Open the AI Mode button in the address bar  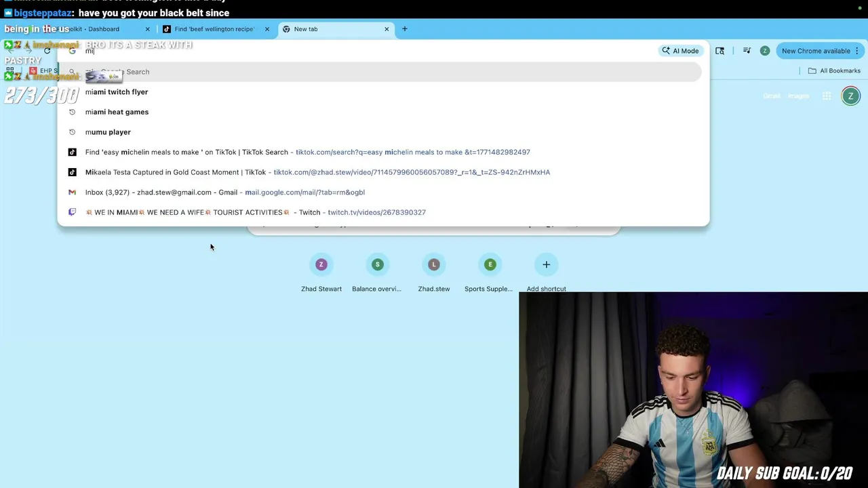(x=680, y=51)
